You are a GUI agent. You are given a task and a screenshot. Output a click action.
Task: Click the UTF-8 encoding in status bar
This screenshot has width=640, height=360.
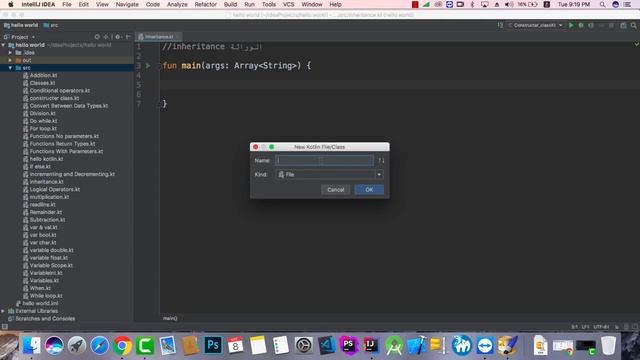[x=601, y=327]
